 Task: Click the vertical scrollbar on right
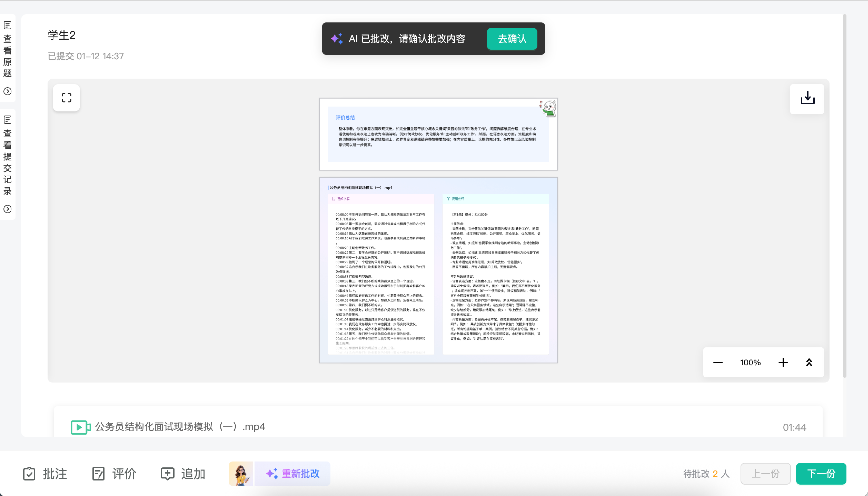tap(844, 196)
